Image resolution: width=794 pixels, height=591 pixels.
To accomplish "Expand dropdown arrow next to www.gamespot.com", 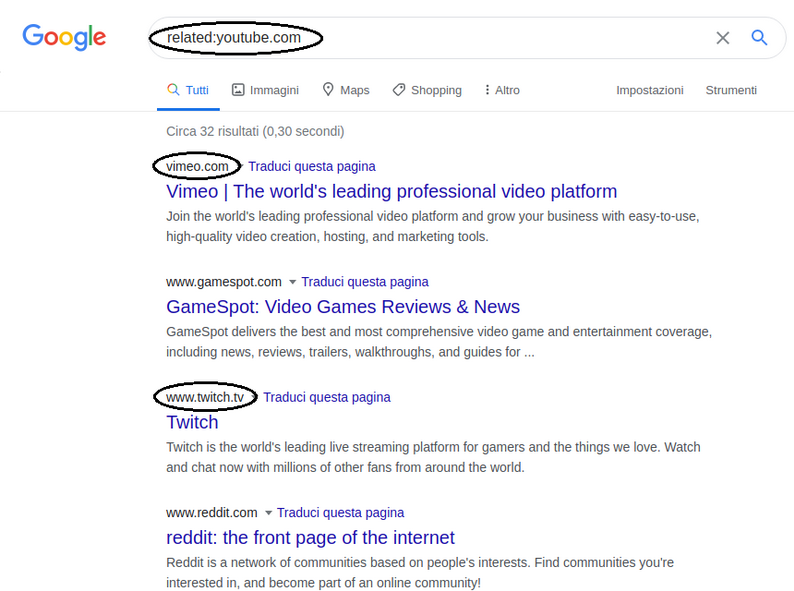I will coord(292,282).
